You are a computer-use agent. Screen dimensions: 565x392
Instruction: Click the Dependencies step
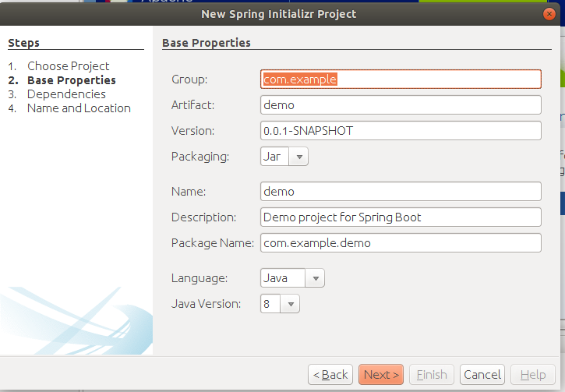(66, 94)
